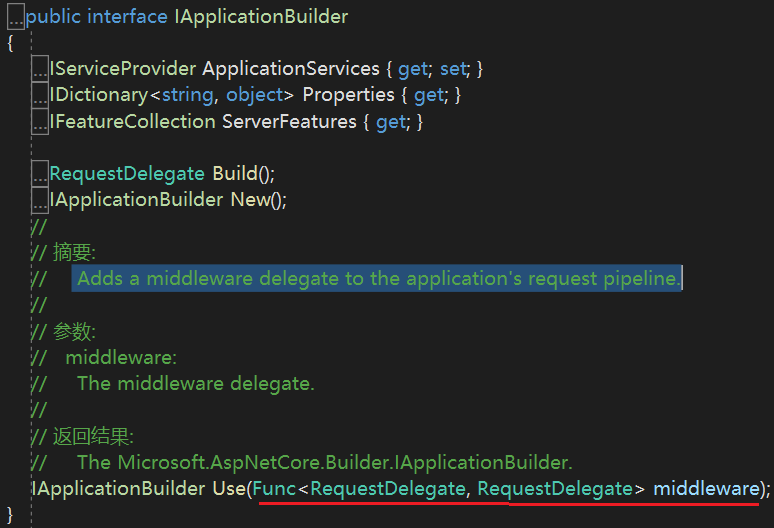Screen dimensions: 774x528
Task: Click the IApplicationBuilder return type of New
Action: tap(136, 200)
